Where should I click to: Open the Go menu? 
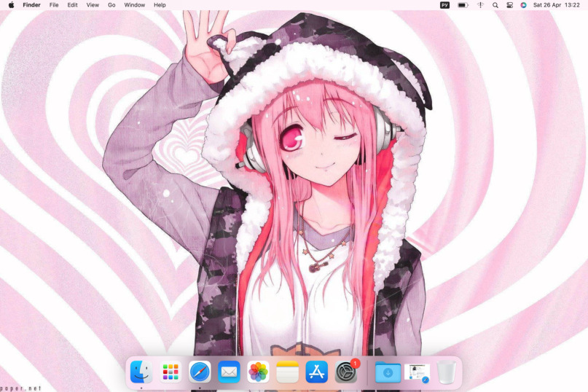pos(111,5)
